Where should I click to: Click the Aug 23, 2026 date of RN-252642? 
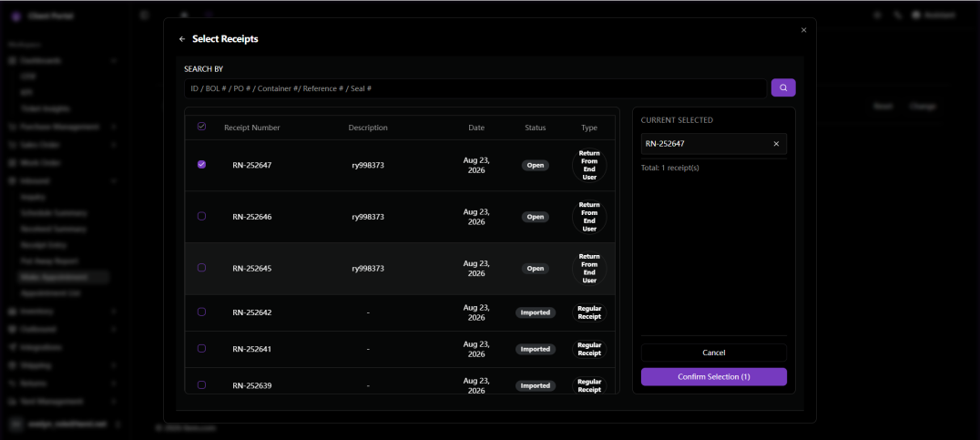coord(476,312)
